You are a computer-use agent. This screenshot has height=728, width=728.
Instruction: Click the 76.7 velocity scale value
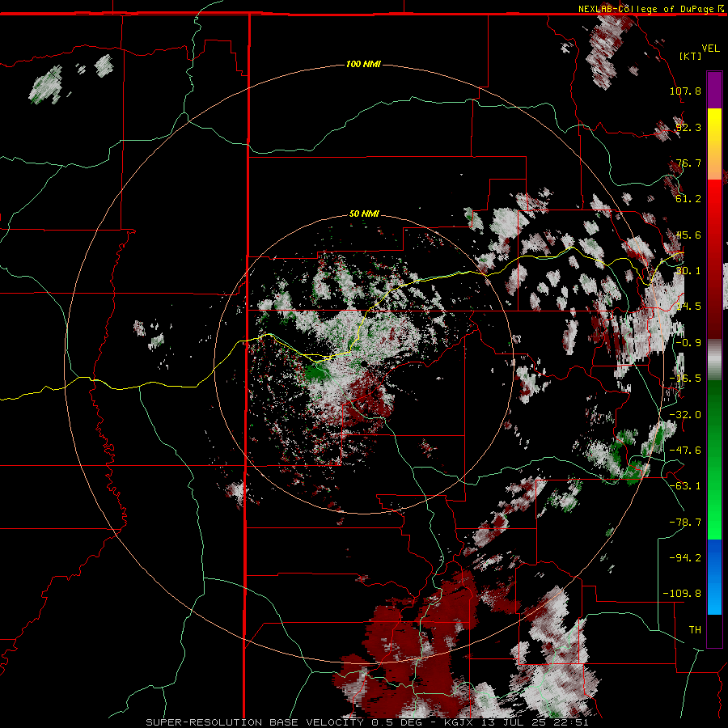pyautogui.click(x=688, y=163)
